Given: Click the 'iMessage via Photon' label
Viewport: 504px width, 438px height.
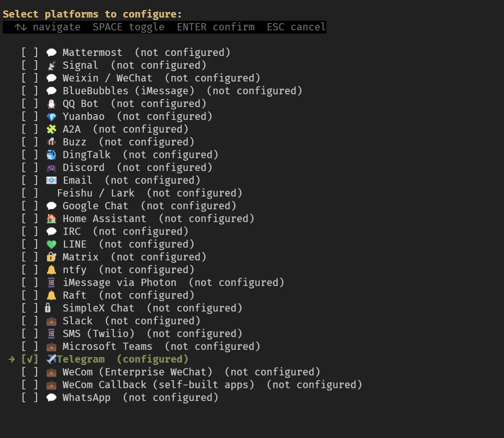Looking at the screenshot, I should [119, 283].
